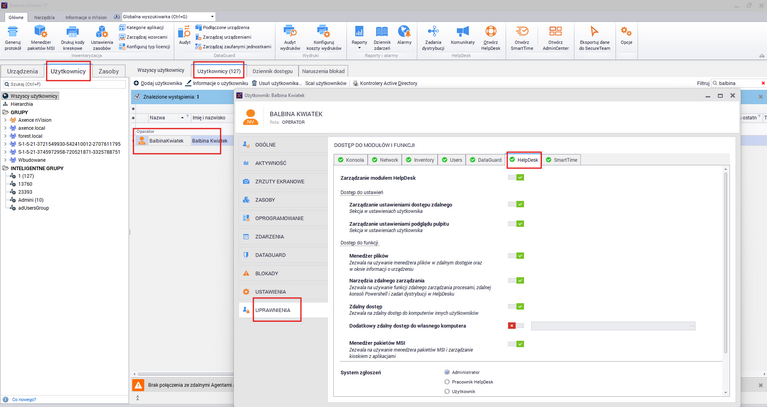767x407 pixels.
Task: Click Scal użytkowników button
Action: (x=326, y=84)
